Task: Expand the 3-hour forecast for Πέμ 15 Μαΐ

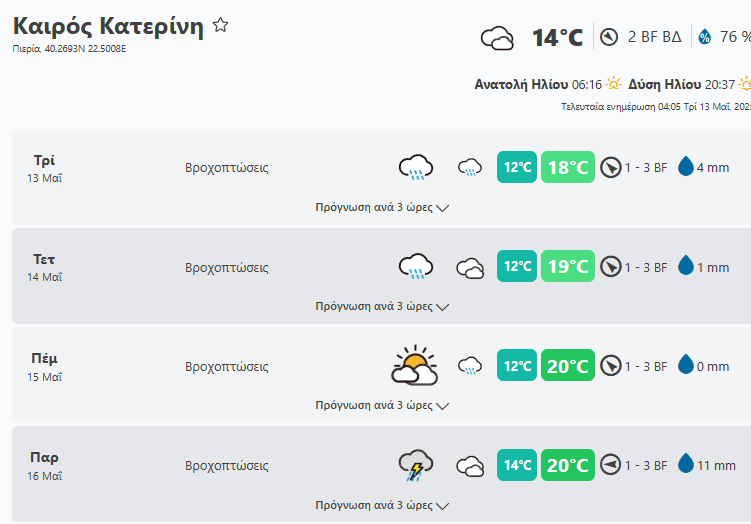Action: click(x=382, y=406)
